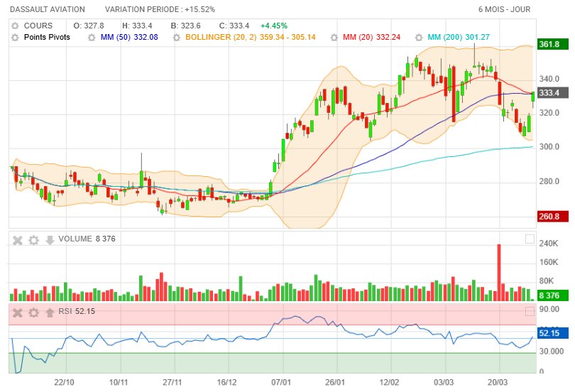This screenshot has height=392, width=575.
Task: Click the H: 333.4 high price value
Action: (137, 26)
